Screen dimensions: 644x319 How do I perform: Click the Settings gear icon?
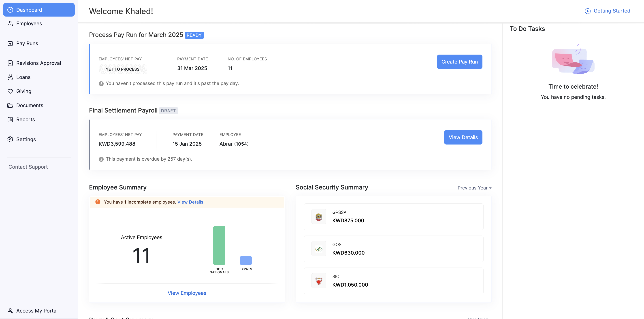[x=10, y=139]
